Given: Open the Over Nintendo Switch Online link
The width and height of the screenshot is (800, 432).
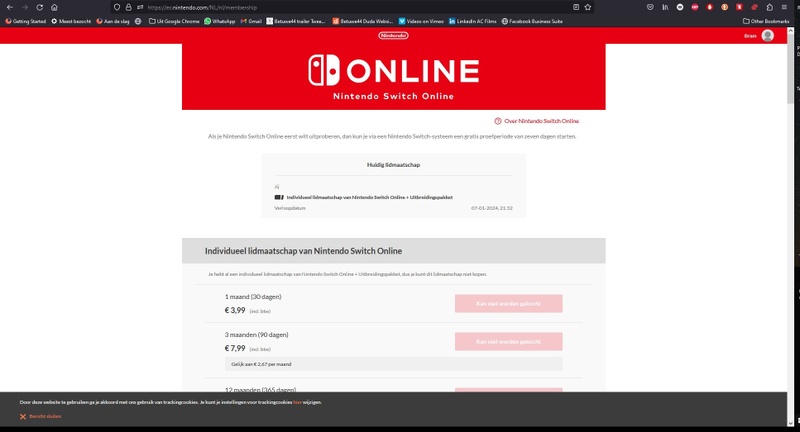Looking at the screenshot, I should coord(541,121).
